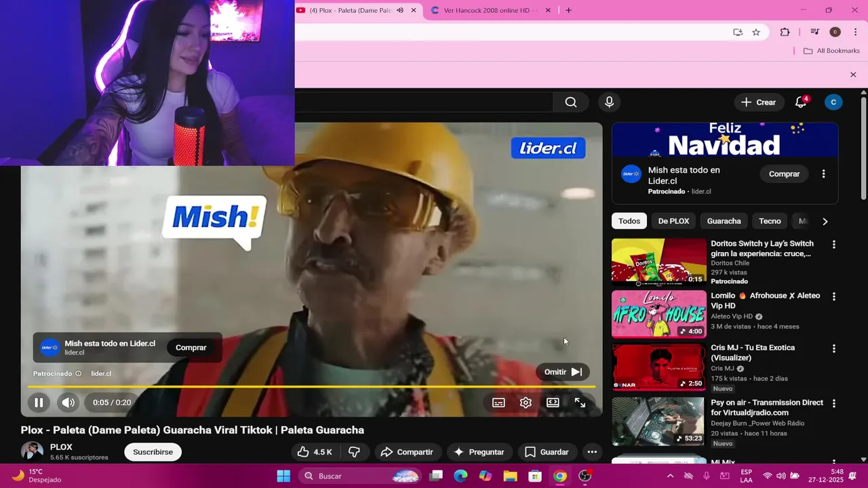This screenshot has height=488, width=868.
Task: Open the Crear menu
Action: click(x=758, y=102)
